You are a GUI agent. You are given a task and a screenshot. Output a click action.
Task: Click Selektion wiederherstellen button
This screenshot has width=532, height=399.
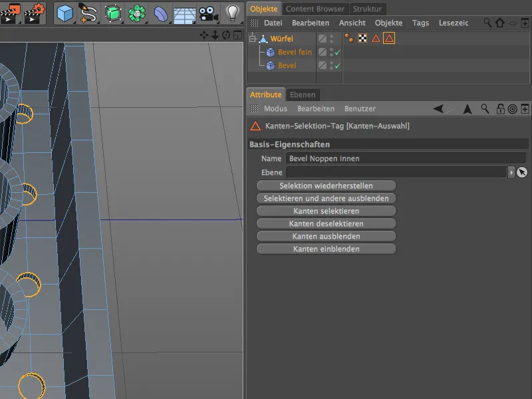(x=326, y=186)
